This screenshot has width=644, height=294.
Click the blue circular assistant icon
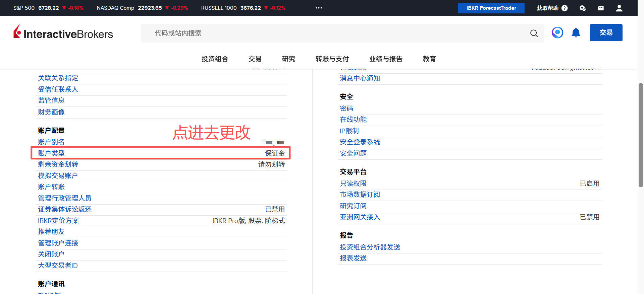coord(557,33)
